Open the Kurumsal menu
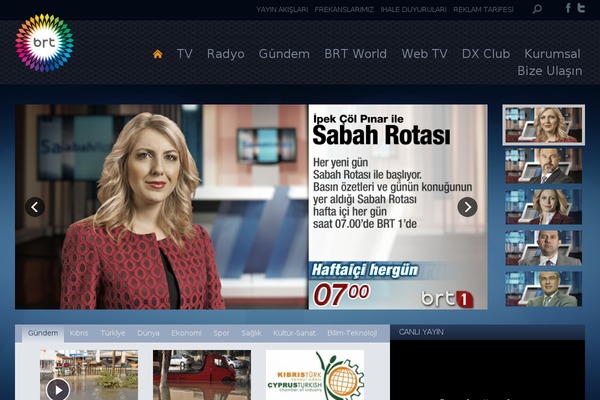 (552, 54)
